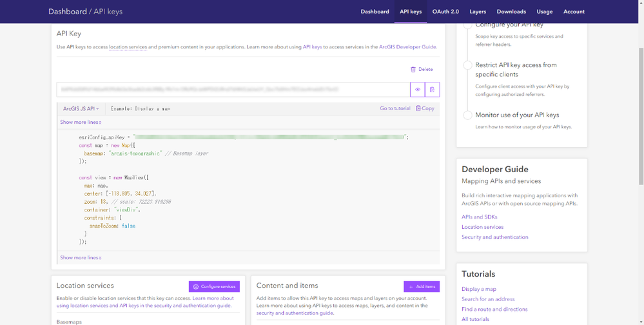Viewport: 644px width, 325px height.
Task: Open APIs and SDKs link
Action: 480,217
